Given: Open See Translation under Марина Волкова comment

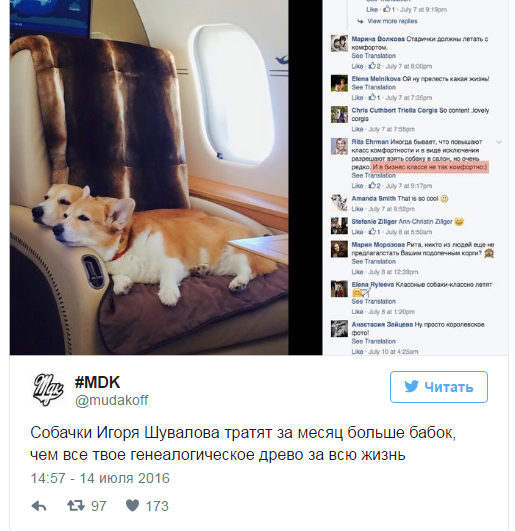Looking at the screenshot, I should point(373,56).
